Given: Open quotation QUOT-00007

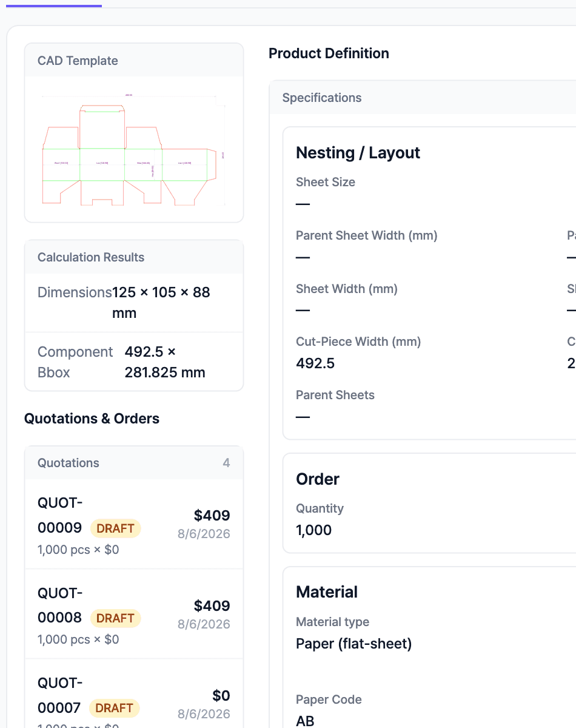Looking at the screenshot, I should pos(134,693).
